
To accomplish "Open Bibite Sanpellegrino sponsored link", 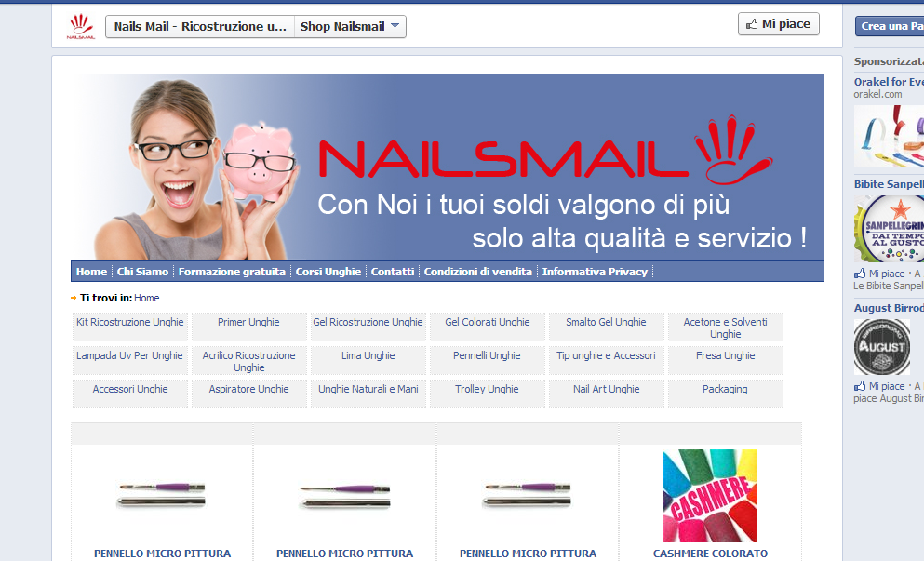I will [889, 184].
